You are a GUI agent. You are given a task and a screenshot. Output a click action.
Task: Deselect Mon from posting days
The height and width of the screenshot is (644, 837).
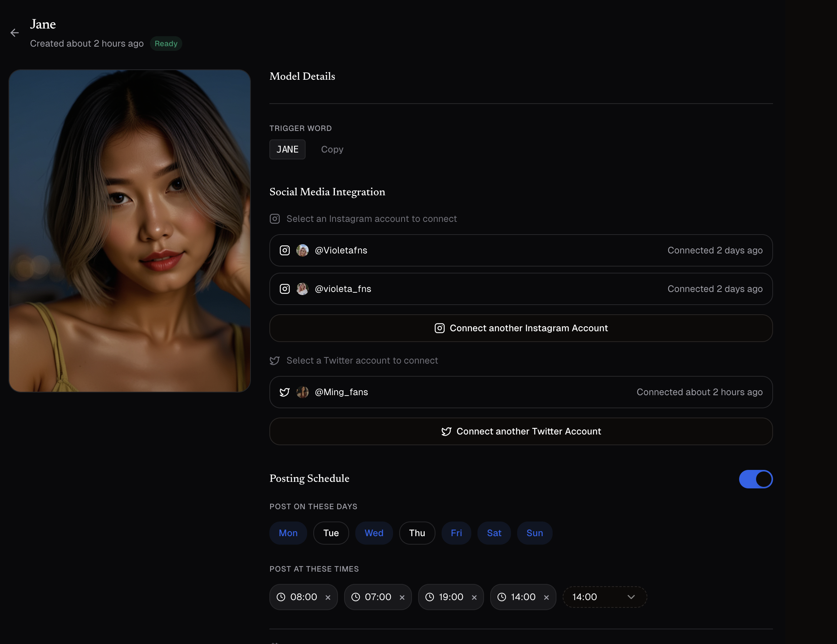[288, 533]
